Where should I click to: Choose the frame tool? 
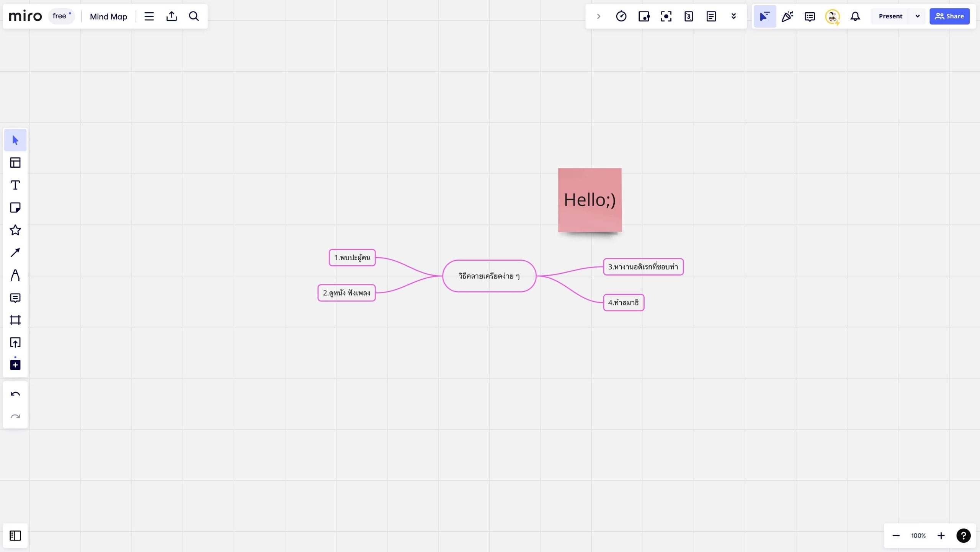15,320
